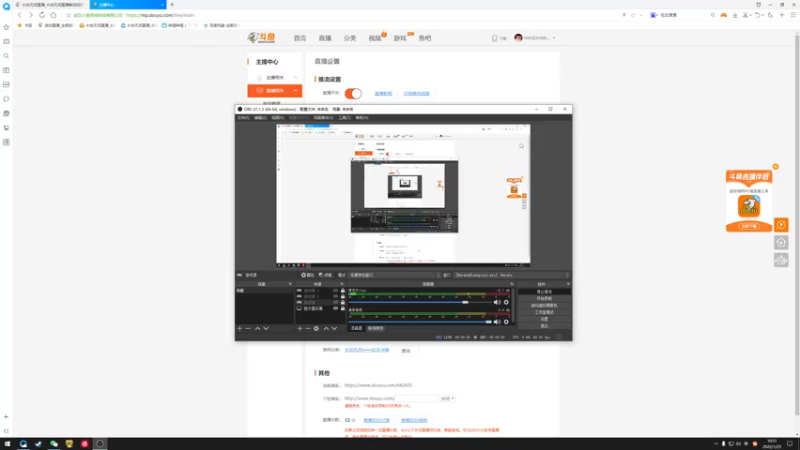Viewport: 800px width, 450px height.
Task: Toggle the live stream switch on Douyu
Action: 353,93
